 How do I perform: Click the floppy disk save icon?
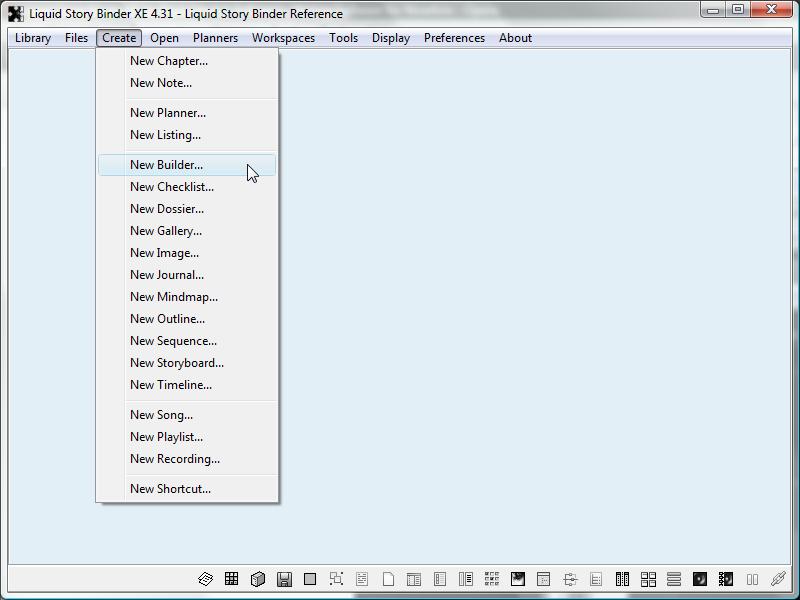[284, 579]
